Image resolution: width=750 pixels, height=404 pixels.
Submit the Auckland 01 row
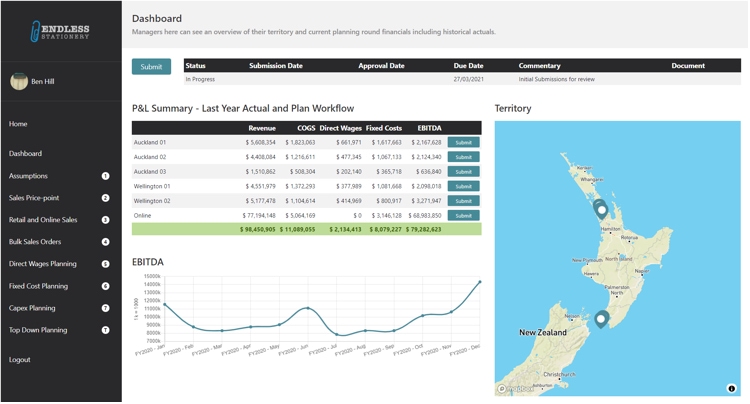coord(463,142)
